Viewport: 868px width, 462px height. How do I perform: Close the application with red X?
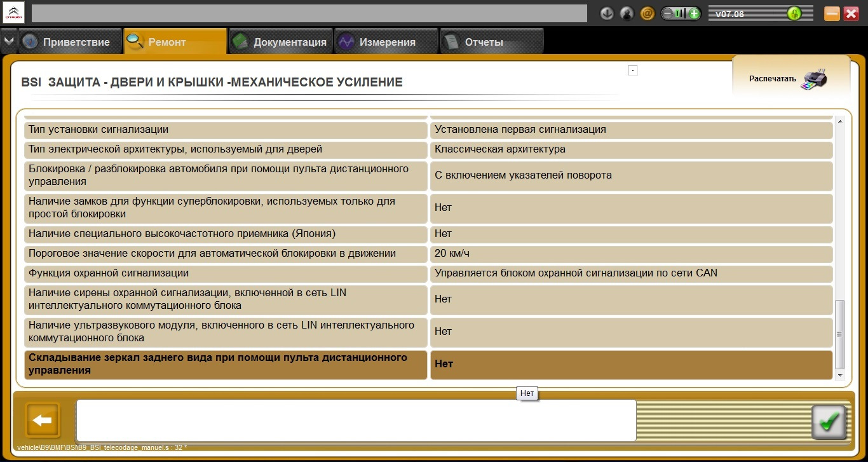(851, 13)
